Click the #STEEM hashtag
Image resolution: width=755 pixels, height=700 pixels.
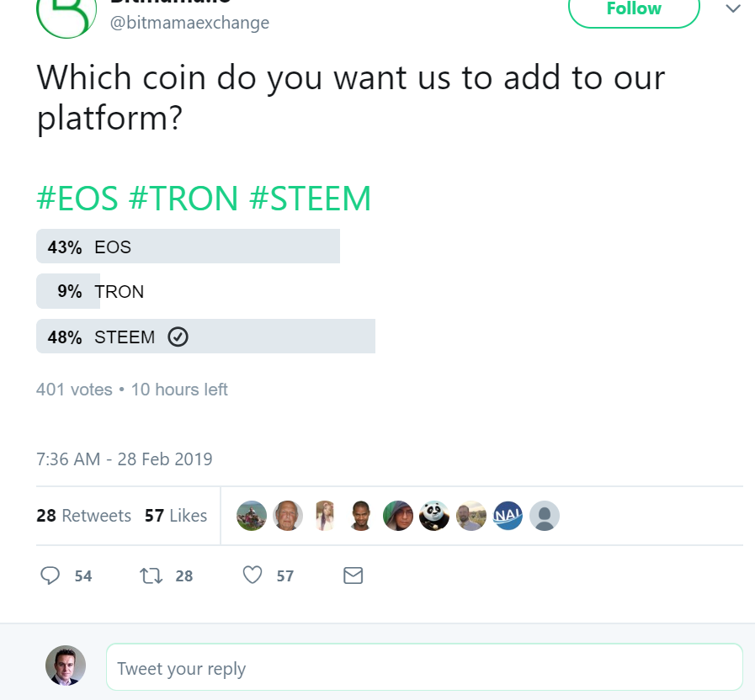click(x=311, y=199)
